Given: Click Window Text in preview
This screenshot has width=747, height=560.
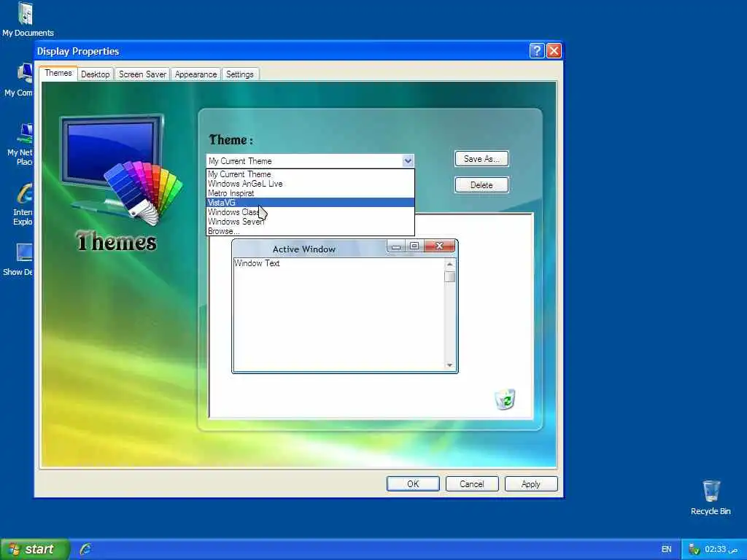Looking at the screenshot, I should [257, 263].
